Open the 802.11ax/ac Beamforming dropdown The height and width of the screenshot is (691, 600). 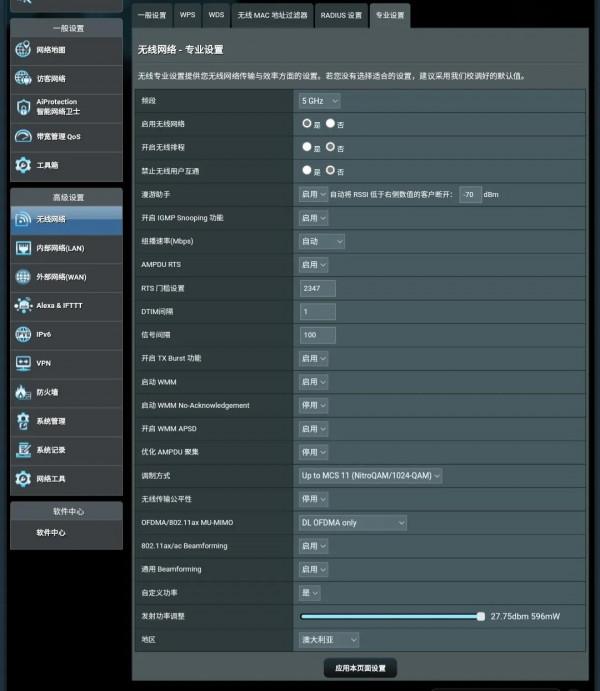click(x=313, y=546)
